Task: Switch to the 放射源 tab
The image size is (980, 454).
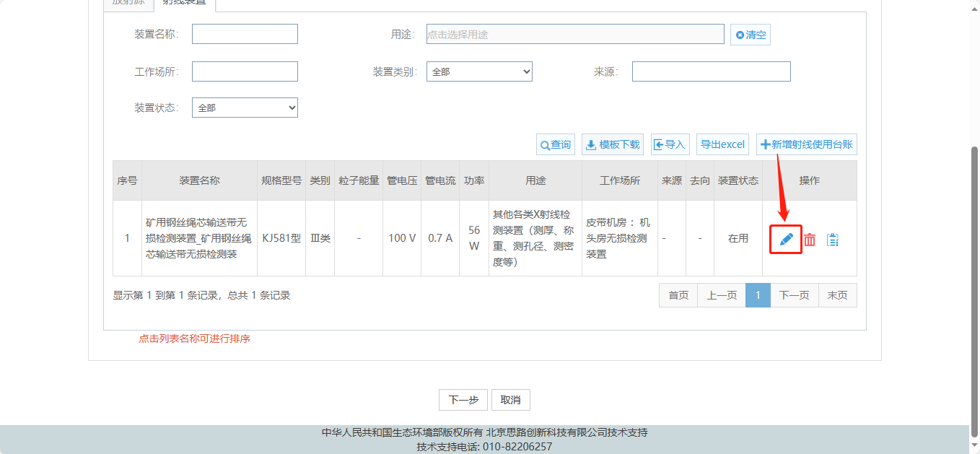Action: (128, 2)
